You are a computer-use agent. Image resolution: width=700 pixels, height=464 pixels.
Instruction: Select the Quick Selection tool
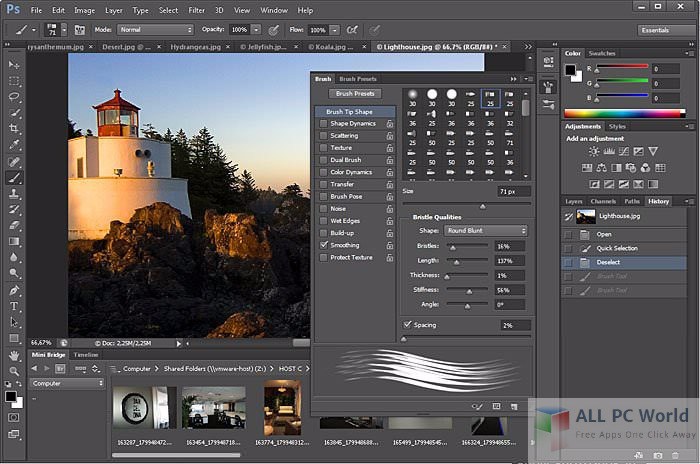14,113
